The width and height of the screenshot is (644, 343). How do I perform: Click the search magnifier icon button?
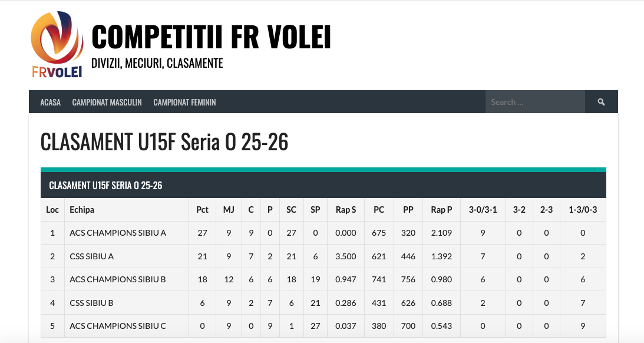[x=601, y=102]
